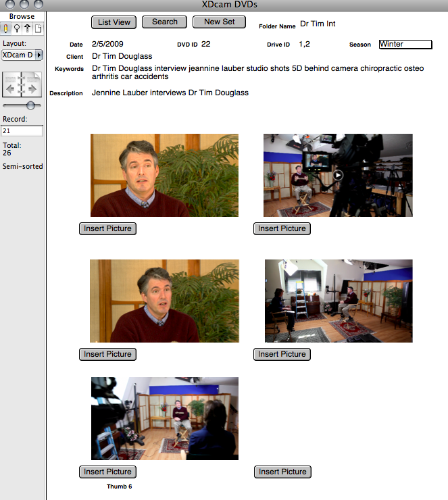
Task: Click the DVD ID value 22
Action: click(205, 44)
